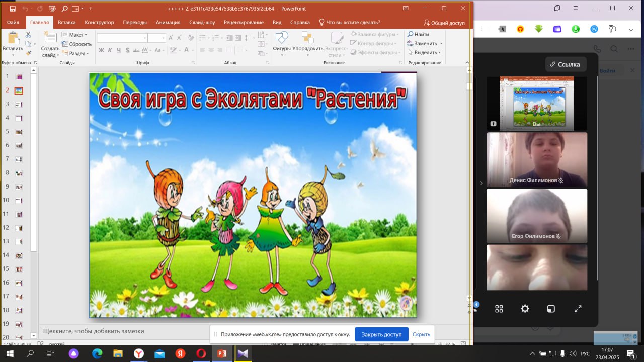The width and height of the screenshot is (644, 362).
Task: Toggle strikethrough (abc) formatting
Action: coord(137,50)
